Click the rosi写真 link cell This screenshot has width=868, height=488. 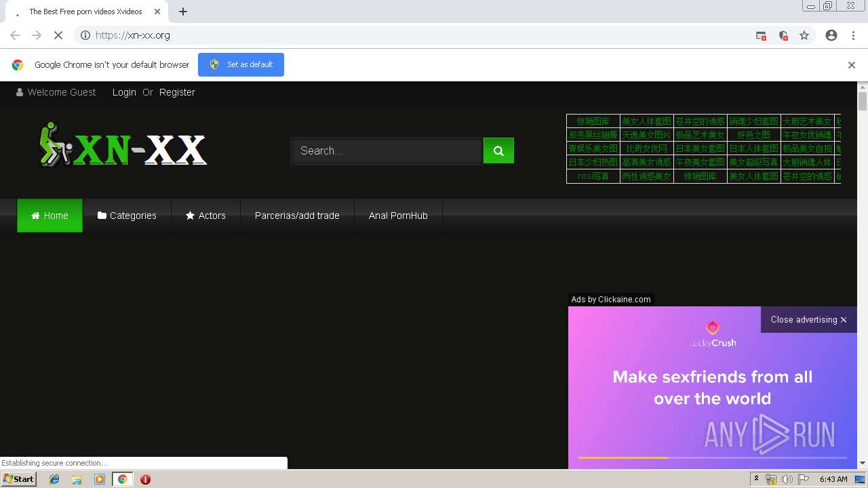click(593, 176)
